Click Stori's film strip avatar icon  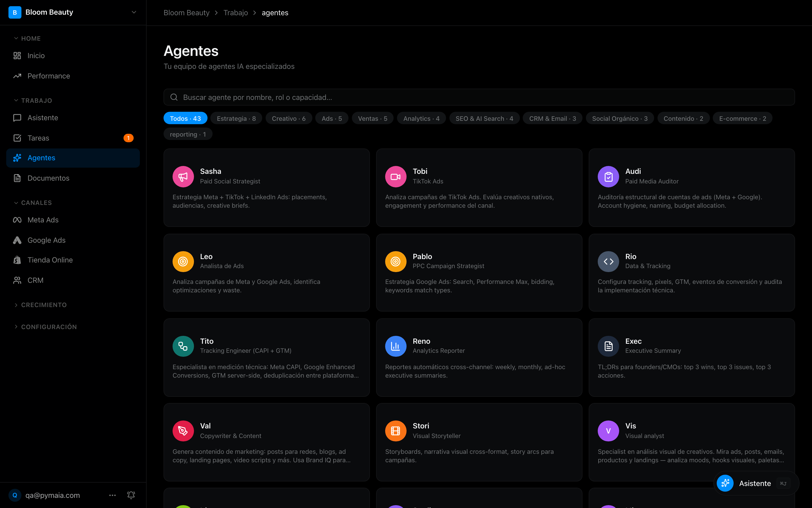(x=396, y=431)
